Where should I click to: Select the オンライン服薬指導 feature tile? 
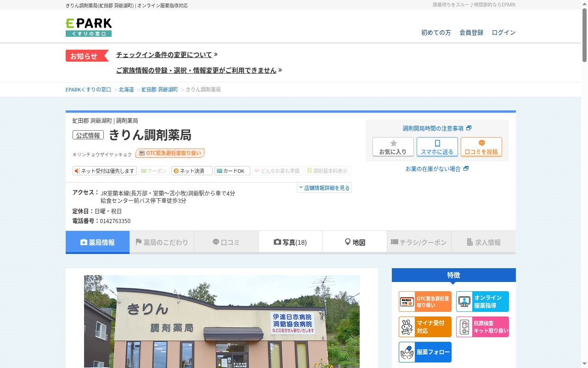click(x=482, y=302)
